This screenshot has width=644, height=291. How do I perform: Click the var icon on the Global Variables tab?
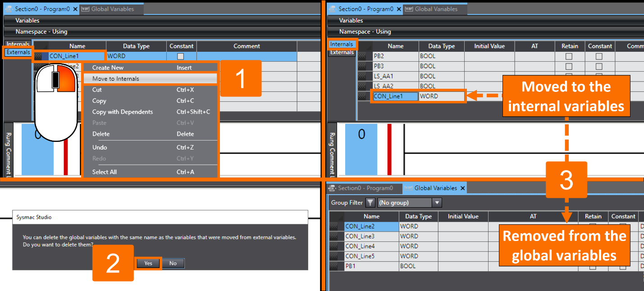[85, 9]
